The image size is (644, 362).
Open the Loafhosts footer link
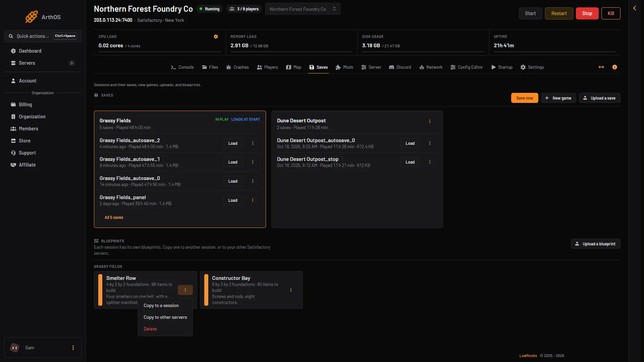528,356
